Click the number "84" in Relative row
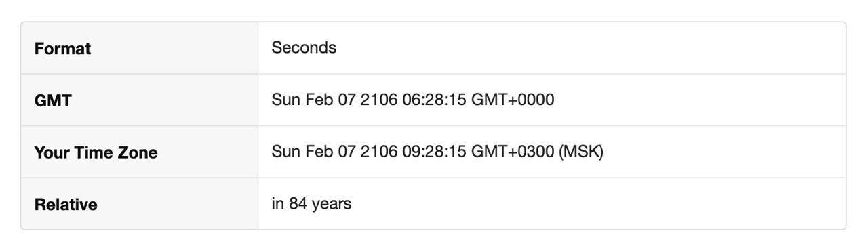This screenshot has width=868, height=248. [298, 203]
